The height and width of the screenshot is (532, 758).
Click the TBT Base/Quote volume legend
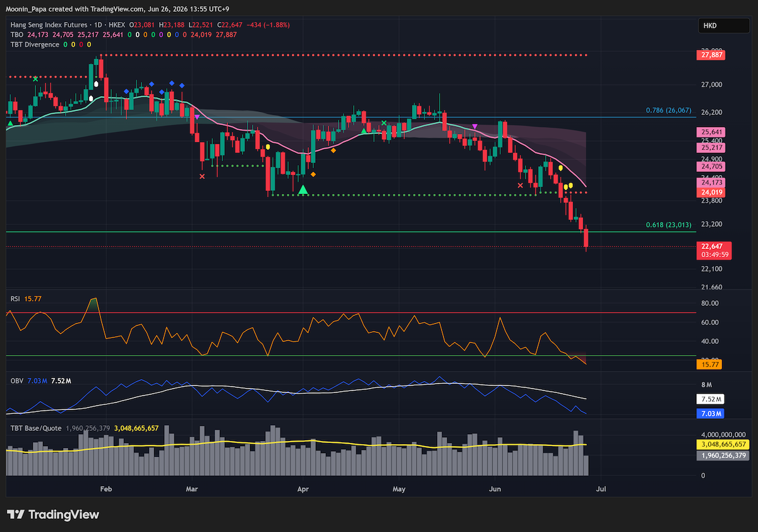(36, 428)
